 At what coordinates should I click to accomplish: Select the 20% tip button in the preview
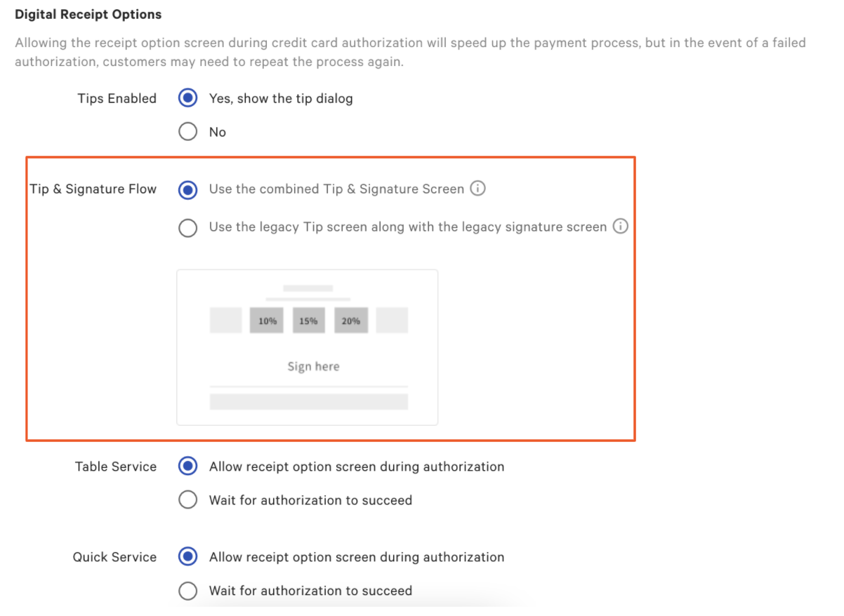coord(350,320)
